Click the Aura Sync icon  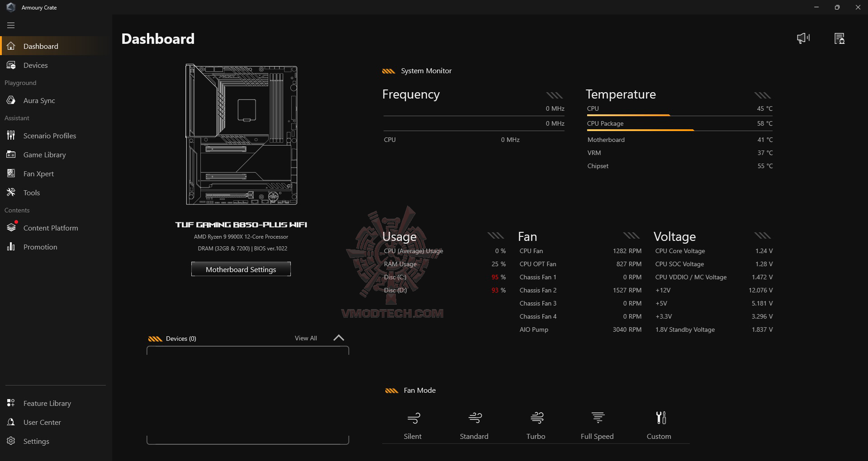point(11,100)
